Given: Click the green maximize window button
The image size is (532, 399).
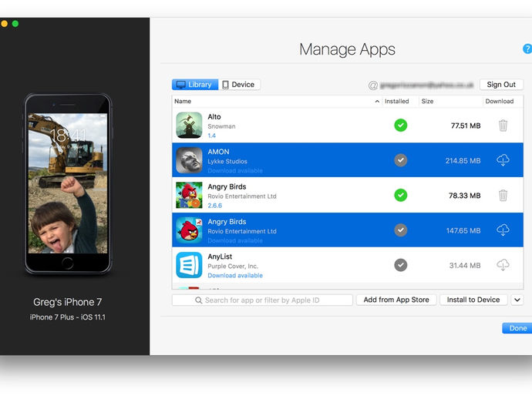Looking at the screenshot, I should [15, 23].
